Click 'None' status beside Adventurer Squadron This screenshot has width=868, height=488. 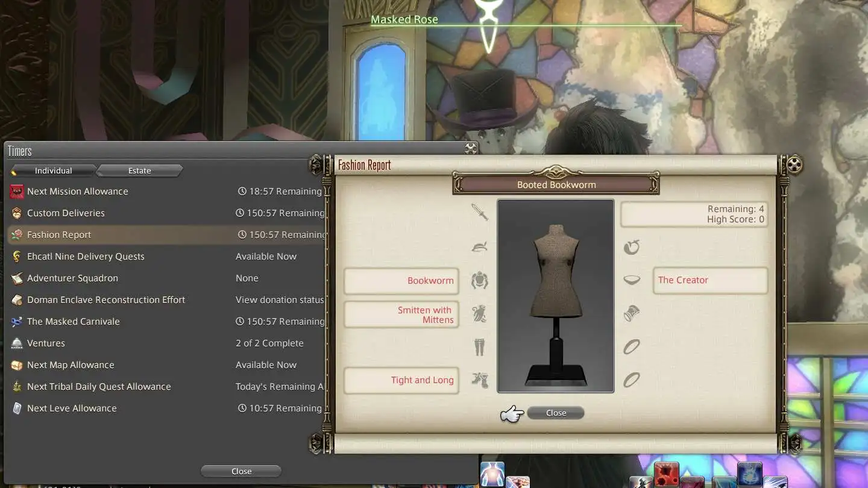click(247, 278)
